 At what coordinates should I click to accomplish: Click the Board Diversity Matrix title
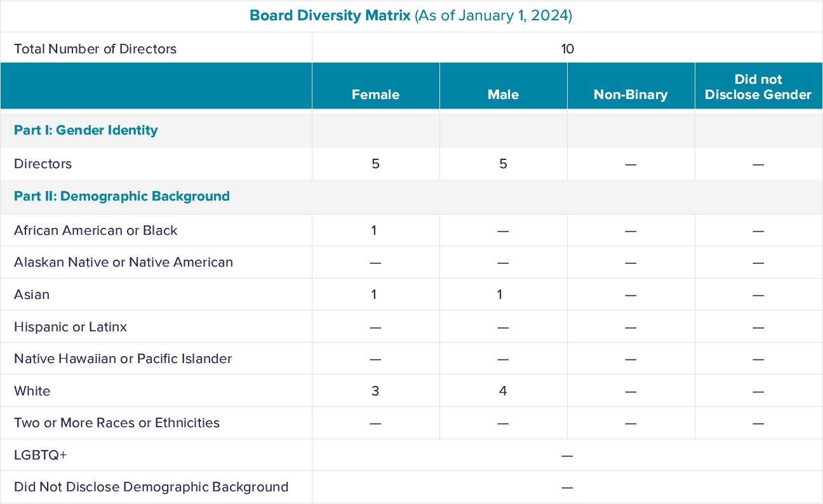(x=411, y=16)
